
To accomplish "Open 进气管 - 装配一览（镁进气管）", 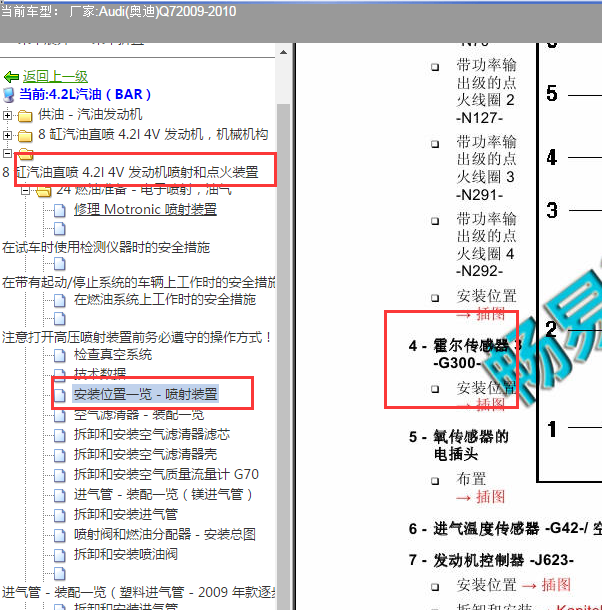I will tap(165, 494).
